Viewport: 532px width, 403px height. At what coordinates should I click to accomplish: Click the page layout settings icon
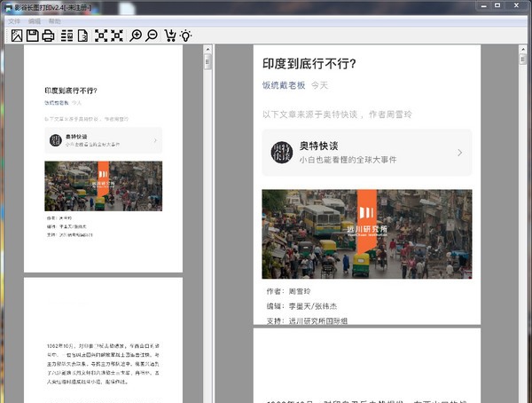pos(66,36)
